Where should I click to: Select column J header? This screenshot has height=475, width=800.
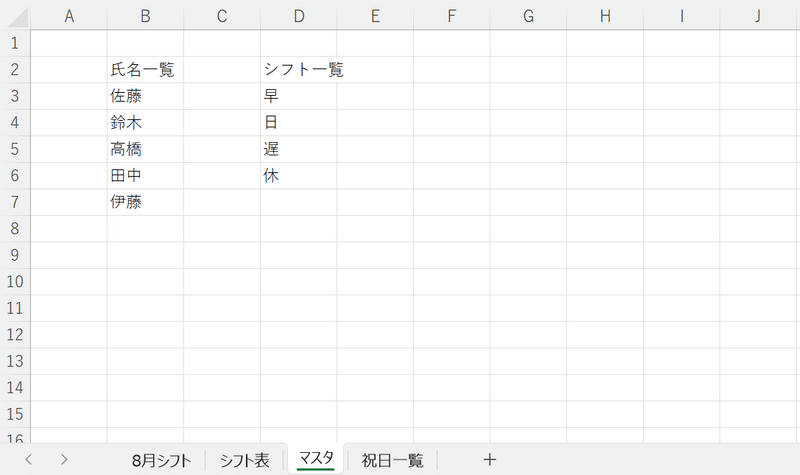759,16
